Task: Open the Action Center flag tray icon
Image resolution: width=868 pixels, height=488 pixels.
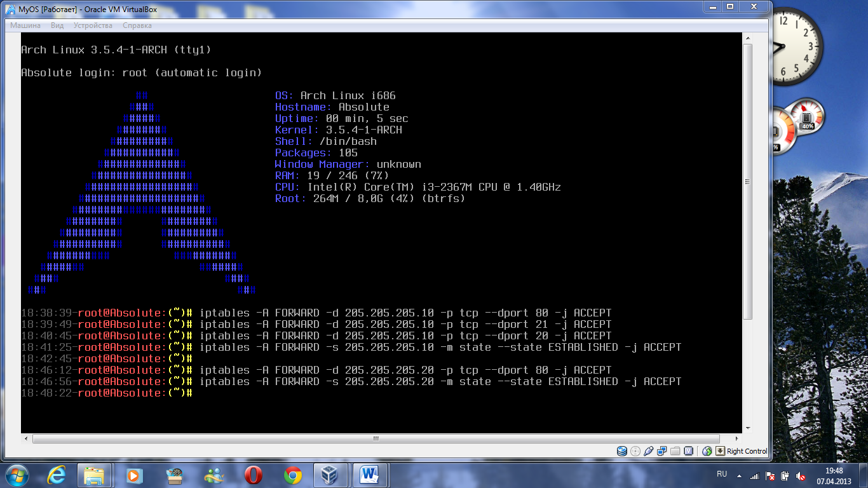Action: 770,475
